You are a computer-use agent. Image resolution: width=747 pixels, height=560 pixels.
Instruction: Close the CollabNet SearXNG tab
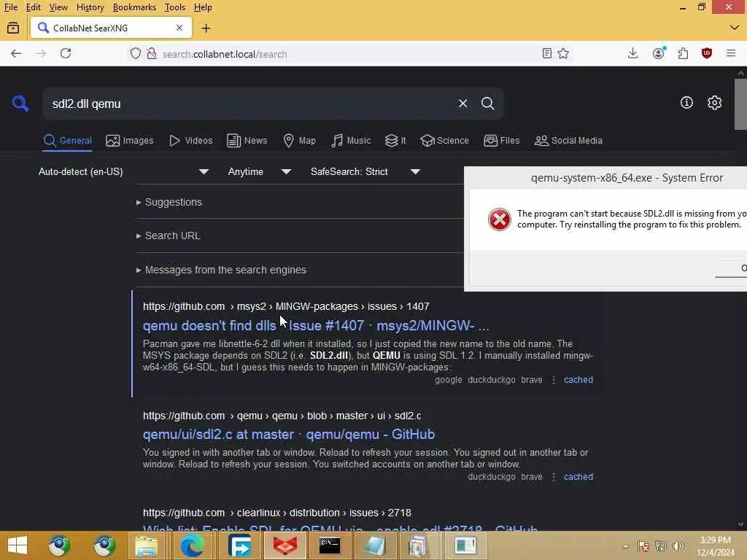point(179,28)
